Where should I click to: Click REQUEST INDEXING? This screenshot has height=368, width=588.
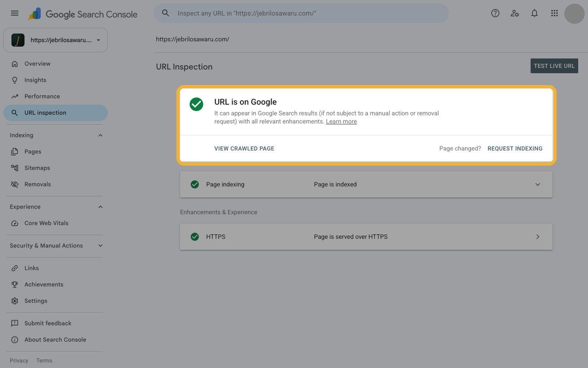pos(515,149)
